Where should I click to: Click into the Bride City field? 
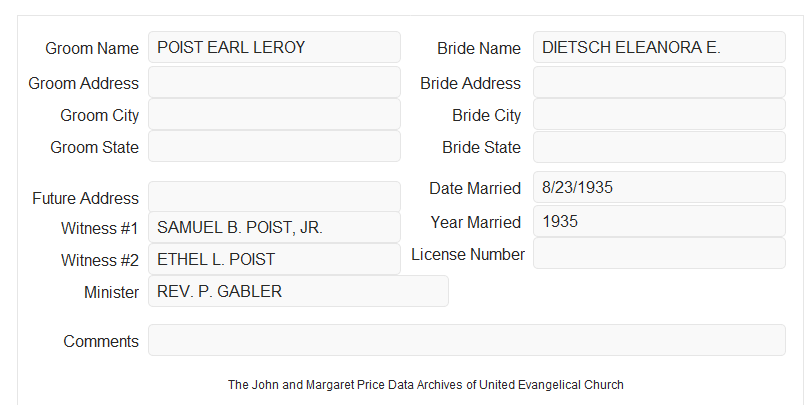coord(659,114)
